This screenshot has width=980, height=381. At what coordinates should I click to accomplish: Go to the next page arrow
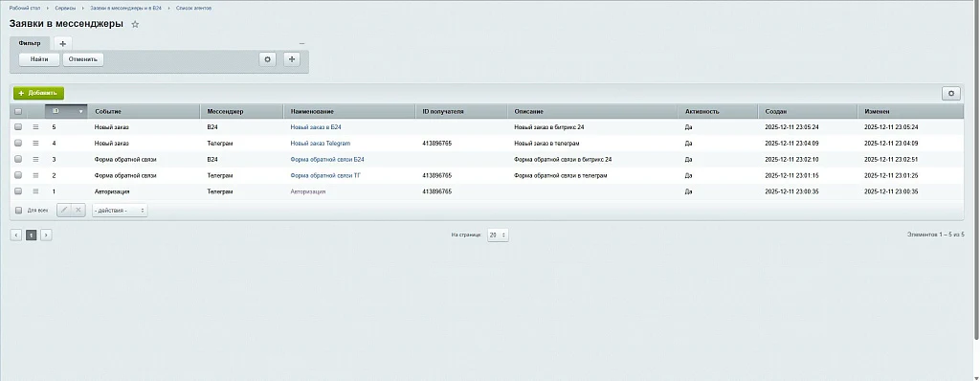46,235
